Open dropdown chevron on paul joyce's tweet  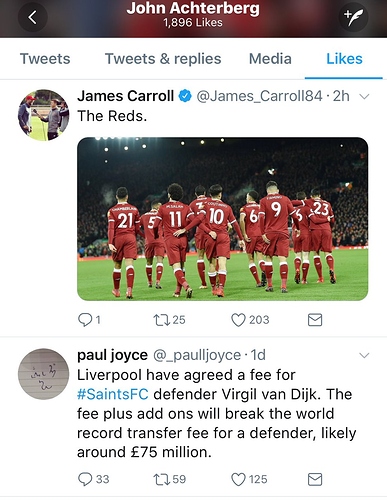tap(365, 356)
